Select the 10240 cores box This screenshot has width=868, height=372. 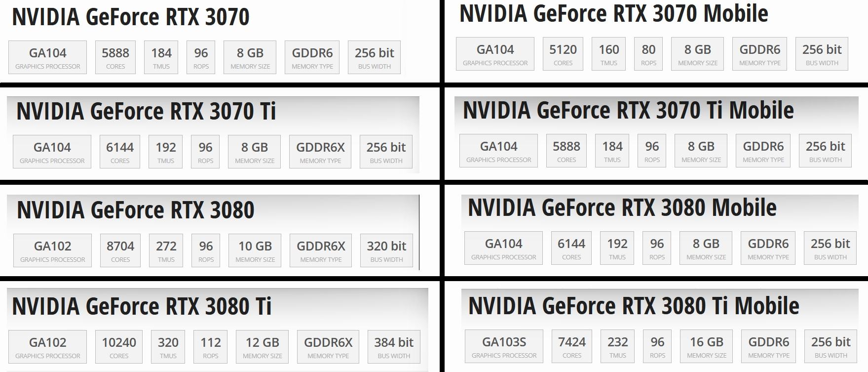119,347
